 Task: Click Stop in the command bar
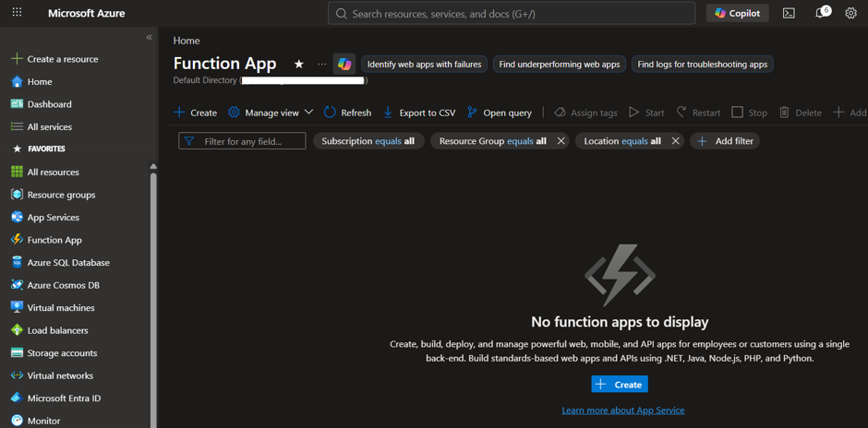tap(750, 113)
